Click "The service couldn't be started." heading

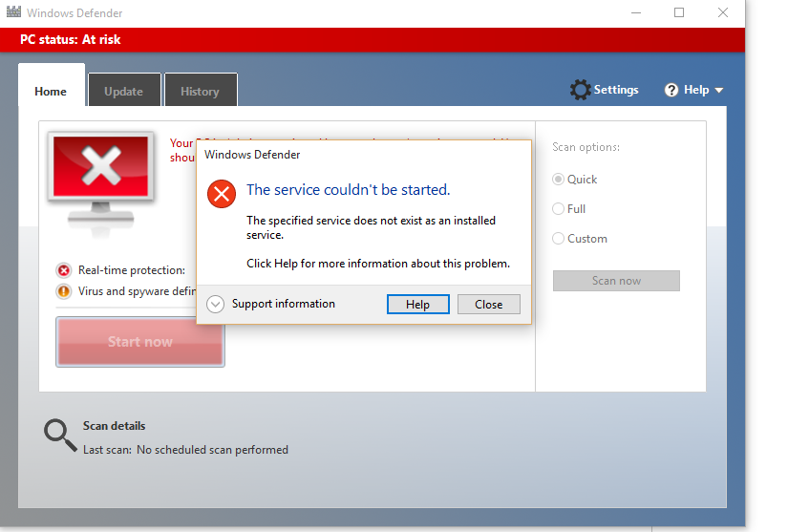click(x=348, y=190)
